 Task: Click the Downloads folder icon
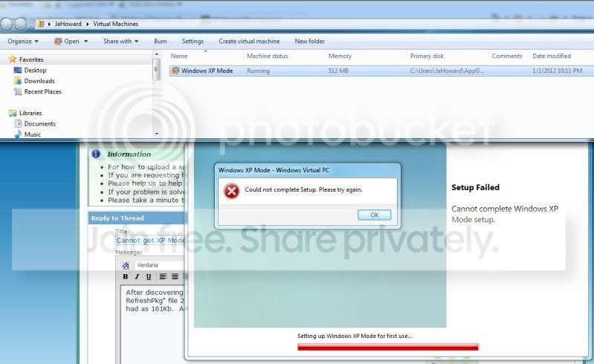tap(17, 80)
